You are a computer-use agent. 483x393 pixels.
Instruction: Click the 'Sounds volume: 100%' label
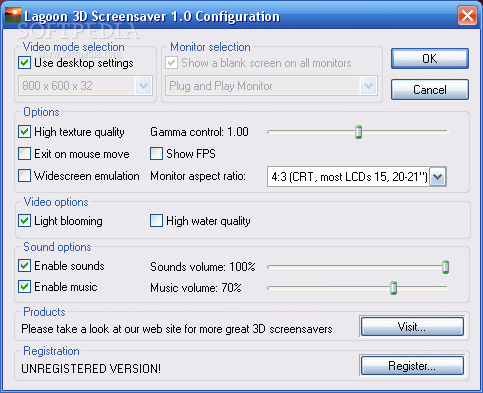203,267
